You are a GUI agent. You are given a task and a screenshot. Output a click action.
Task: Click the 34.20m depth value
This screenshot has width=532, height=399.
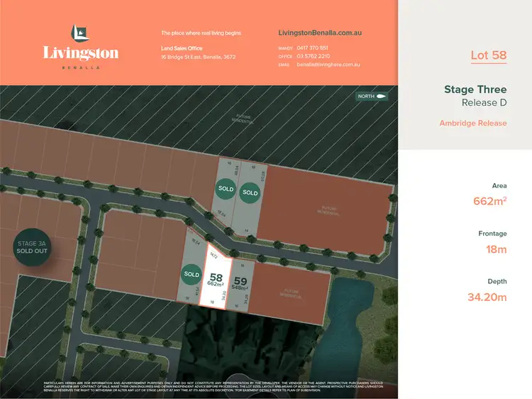point(487,297)
